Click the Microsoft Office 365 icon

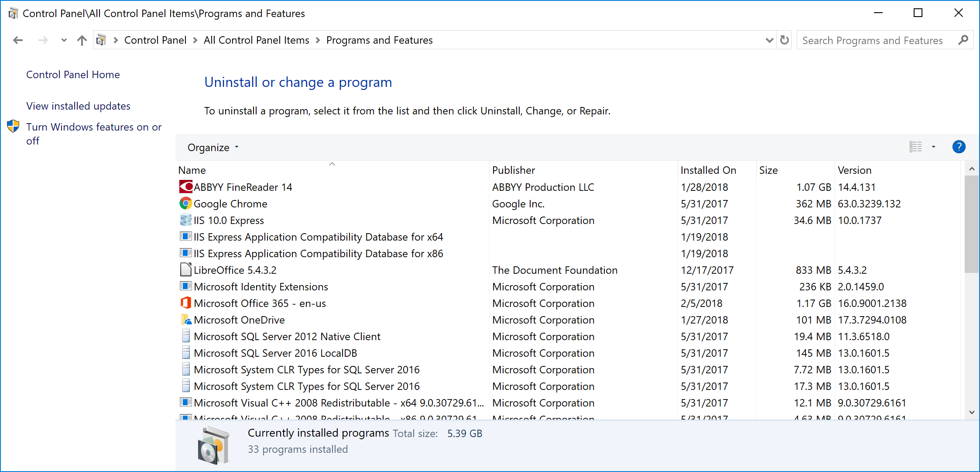(186, 303)
